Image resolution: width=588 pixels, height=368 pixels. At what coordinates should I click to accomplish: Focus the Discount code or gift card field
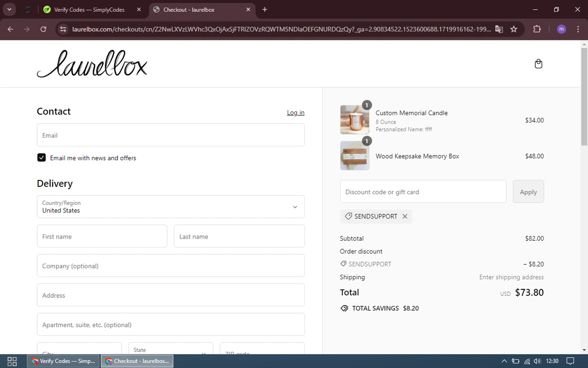coord(423,192)
